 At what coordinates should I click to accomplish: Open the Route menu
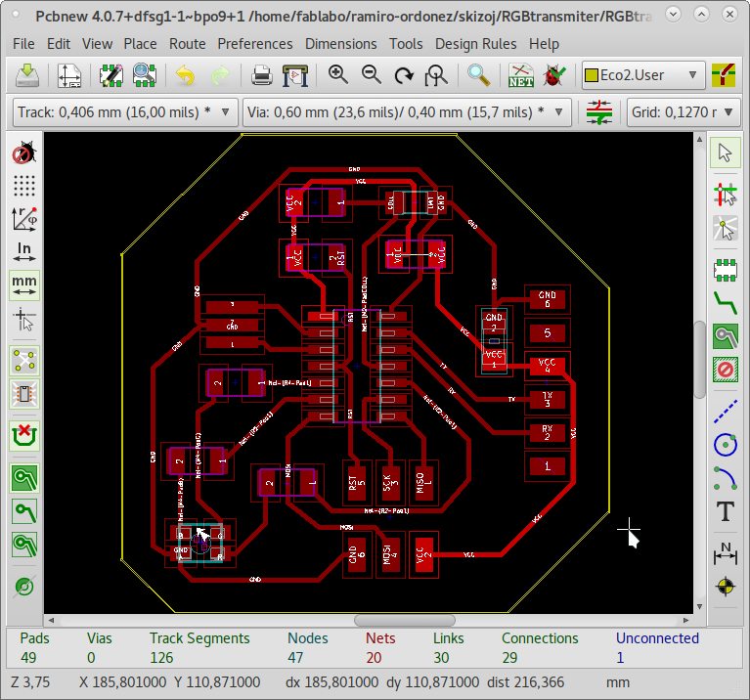click(x=187, y=44)
